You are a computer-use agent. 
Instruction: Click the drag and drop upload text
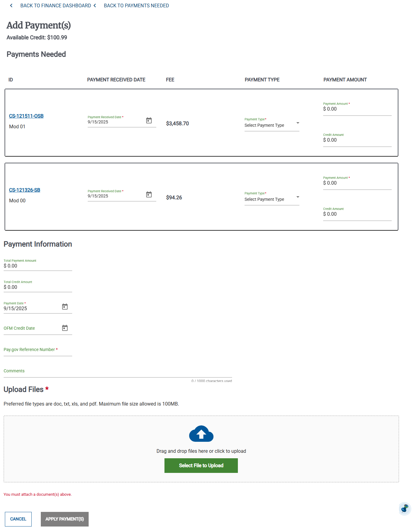(201, 451)
